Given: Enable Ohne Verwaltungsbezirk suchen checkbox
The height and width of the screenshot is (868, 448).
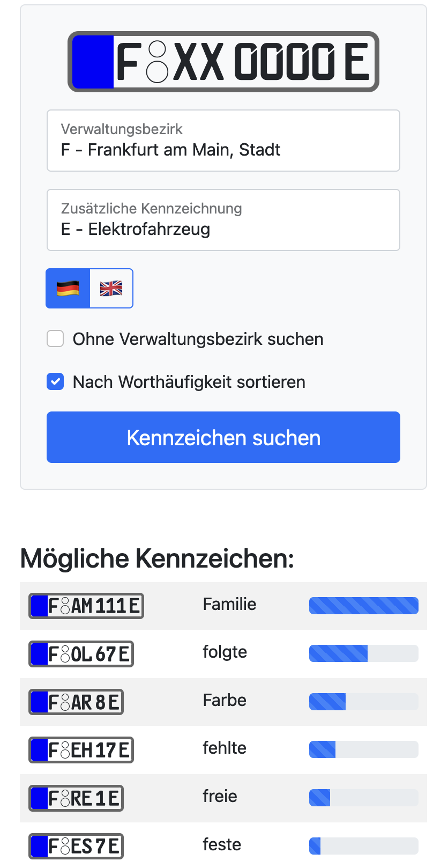Looking at the screenshot, I should coord(55,339).
